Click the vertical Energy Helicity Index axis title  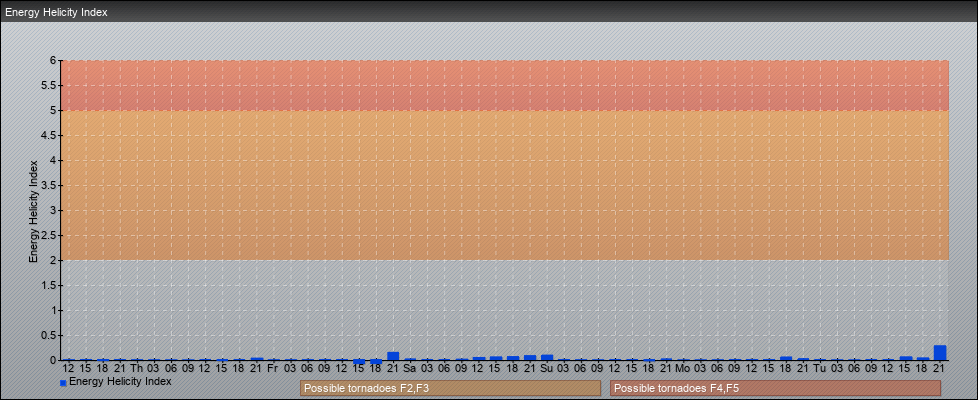pos(33,211)
